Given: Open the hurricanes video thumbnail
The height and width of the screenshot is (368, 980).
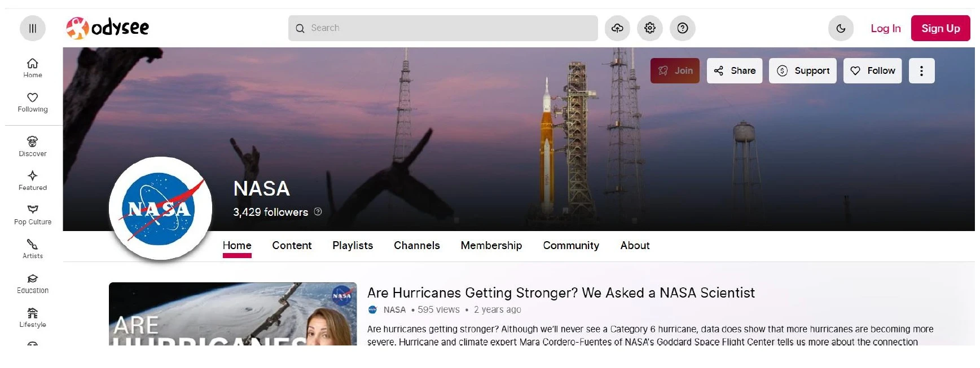Looking at the screenshot, I should point(232,314).
